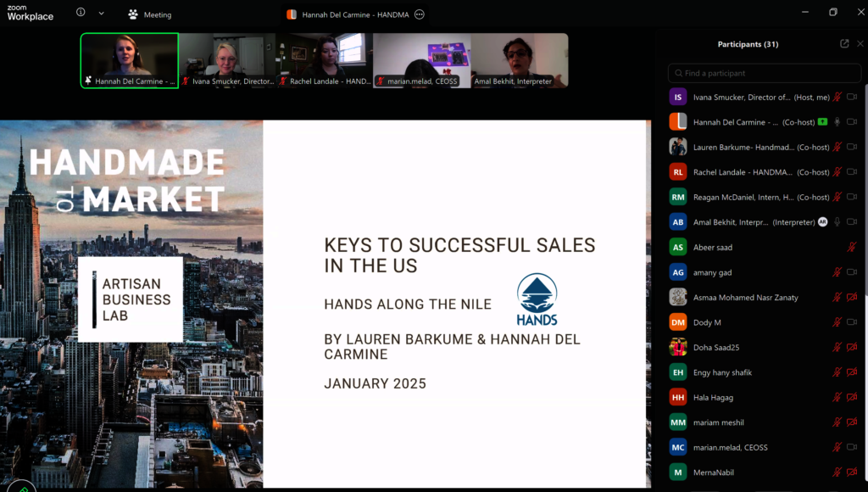Close the Participants panel
This screenshot has width=868, height=492.
(x=860, y=44)
